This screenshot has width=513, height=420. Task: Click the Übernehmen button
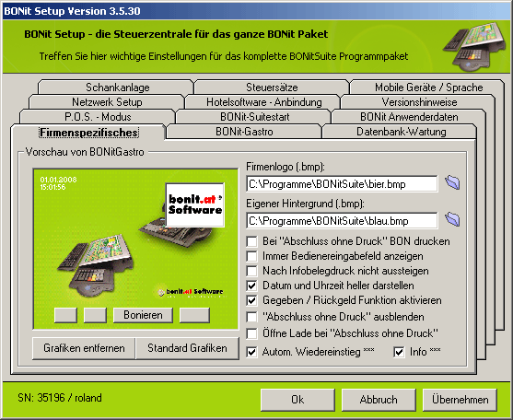coord(460,400)
